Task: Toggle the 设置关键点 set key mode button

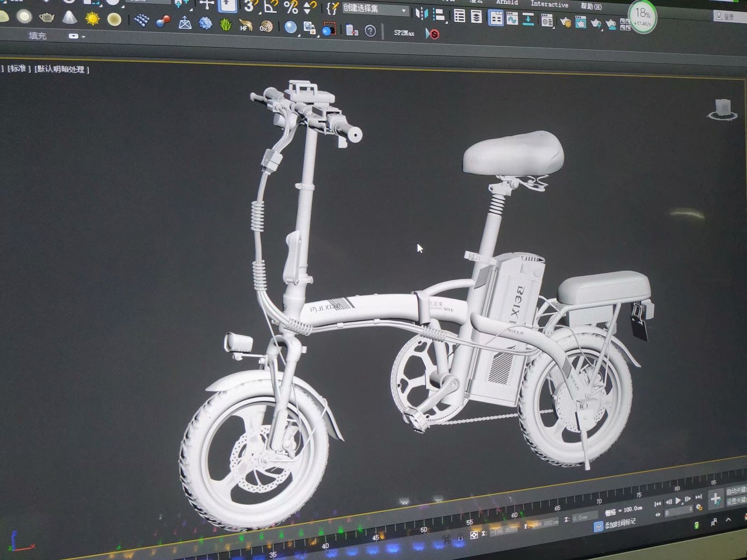Action: tap(736, 501)
